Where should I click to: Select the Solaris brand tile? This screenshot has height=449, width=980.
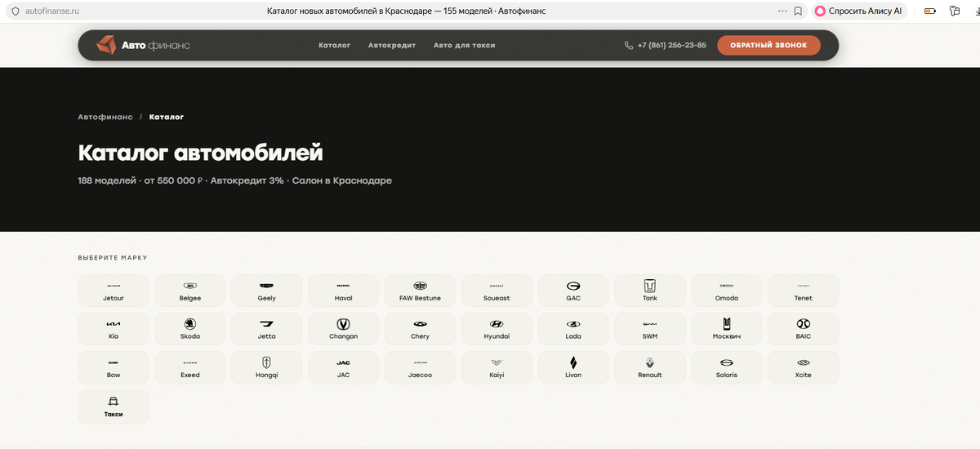[x=727, y=367]
